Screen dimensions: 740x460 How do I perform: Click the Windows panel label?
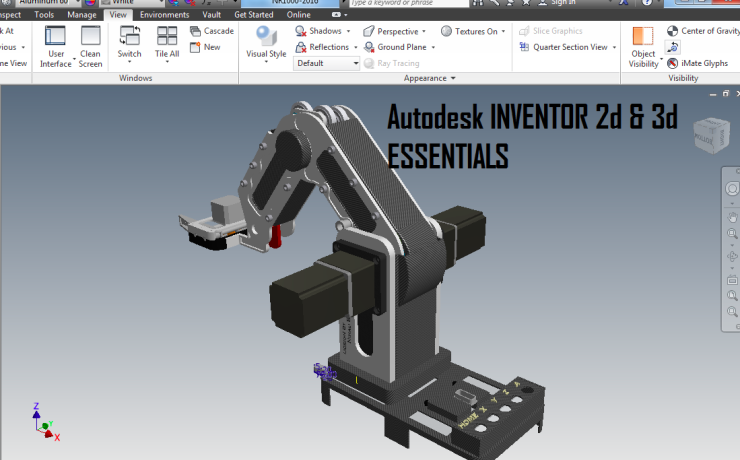[135, 78]
